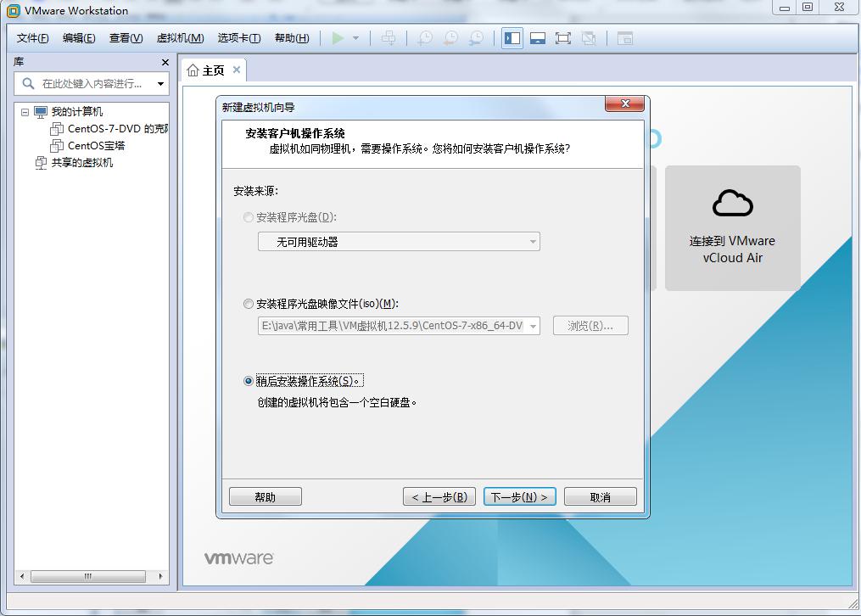Viewport: 861px width, 616px height.
Task: Click the 下一步(N) next button
Action: click(519, 497)
